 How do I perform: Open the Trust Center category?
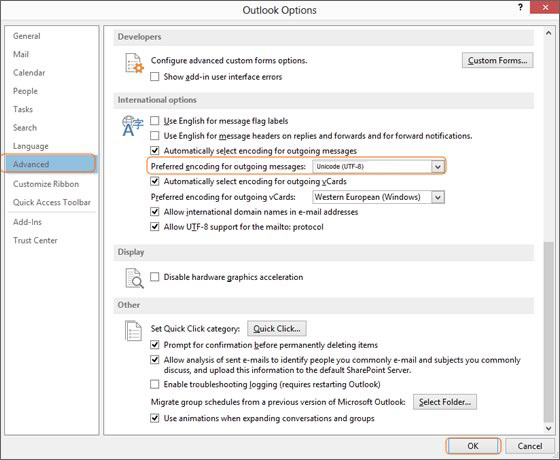tap(35, 240)
